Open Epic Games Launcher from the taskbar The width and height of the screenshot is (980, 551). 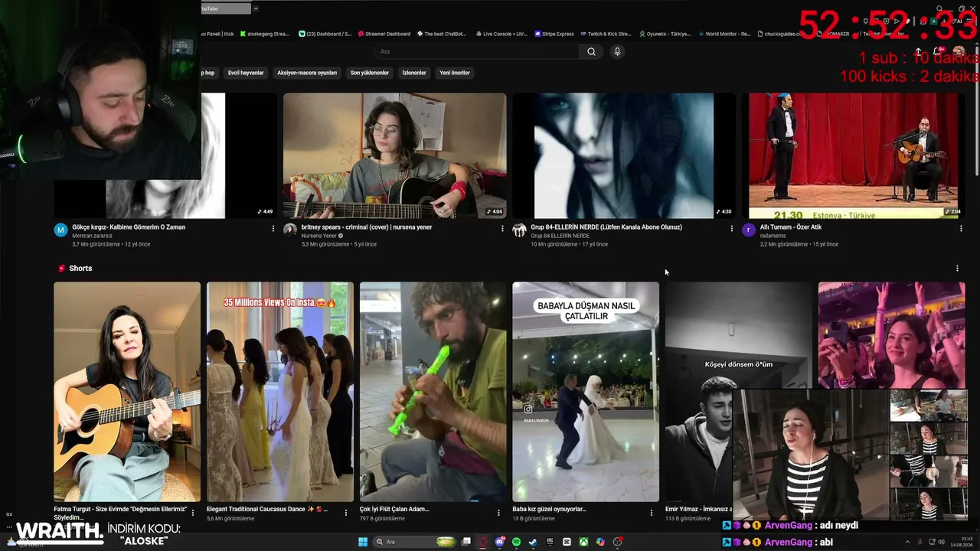[x=550, y=542]
